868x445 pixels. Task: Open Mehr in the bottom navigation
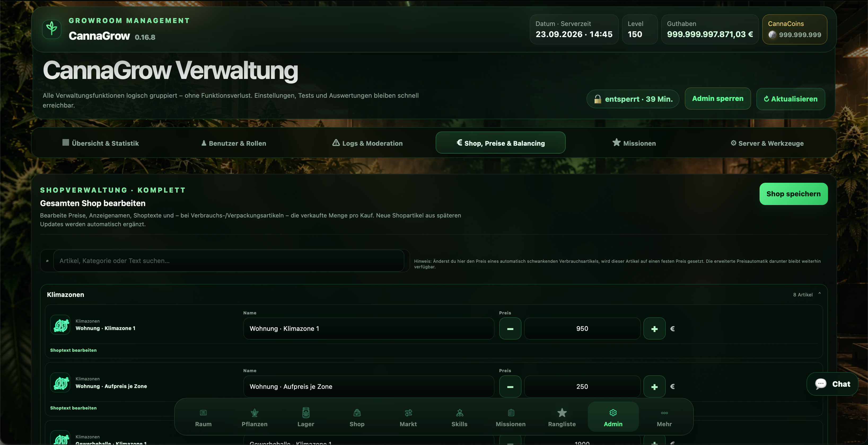tap(664, 417)
